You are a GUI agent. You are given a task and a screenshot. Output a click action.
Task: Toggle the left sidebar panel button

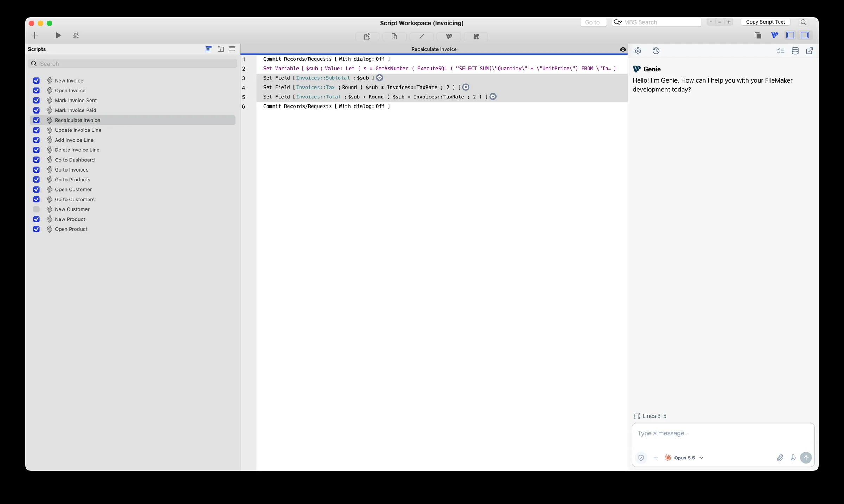point(790,35)
